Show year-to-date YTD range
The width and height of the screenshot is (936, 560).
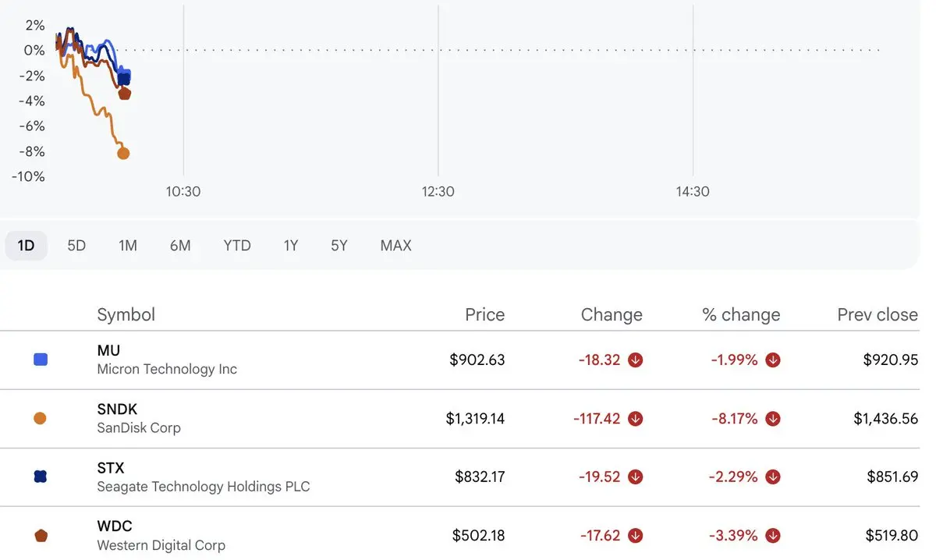(237, 246)
